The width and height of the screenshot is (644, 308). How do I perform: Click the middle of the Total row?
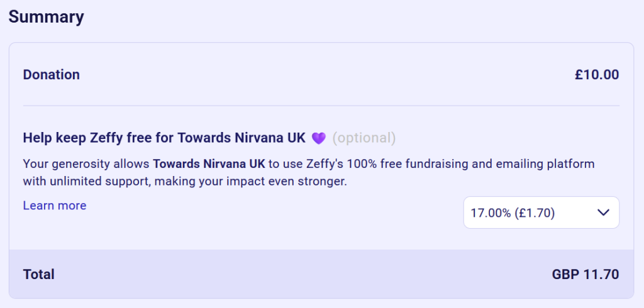(321, 274)
